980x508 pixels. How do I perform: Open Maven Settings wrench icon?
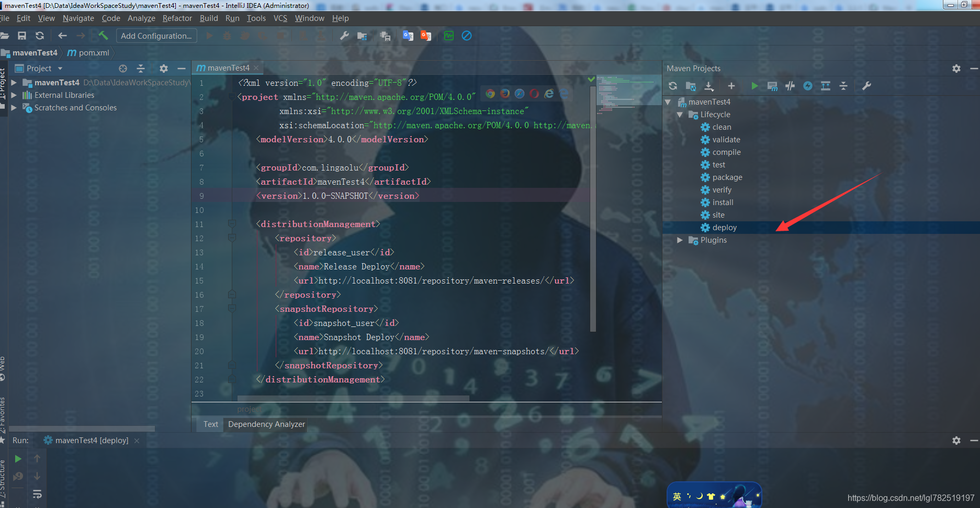click(866, 86)
